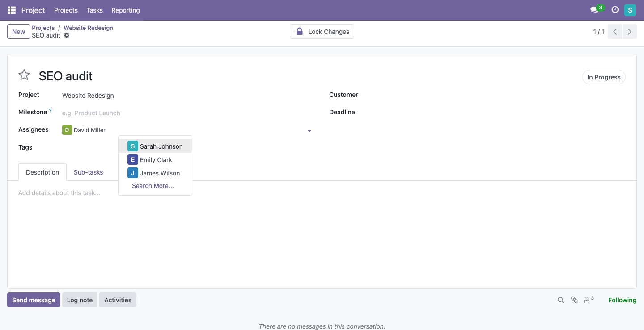The image size is (644, 330).
Task: Open the Reporting menu
Action: tap(126, 10)
